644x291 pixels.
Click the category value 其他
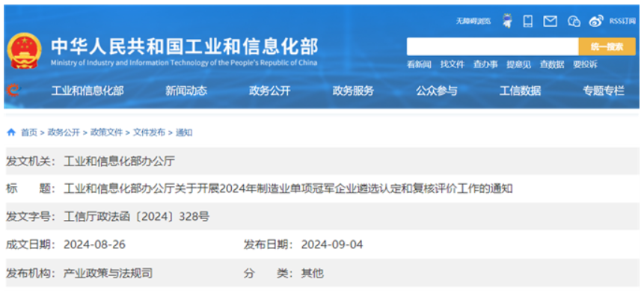312,273
